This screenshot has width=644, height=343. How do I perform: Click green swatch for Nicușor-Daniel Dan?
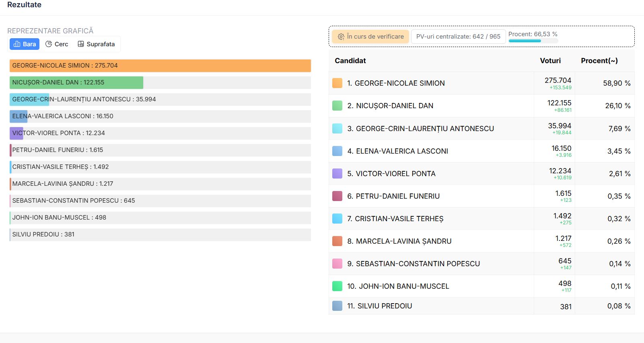(337, 106)
